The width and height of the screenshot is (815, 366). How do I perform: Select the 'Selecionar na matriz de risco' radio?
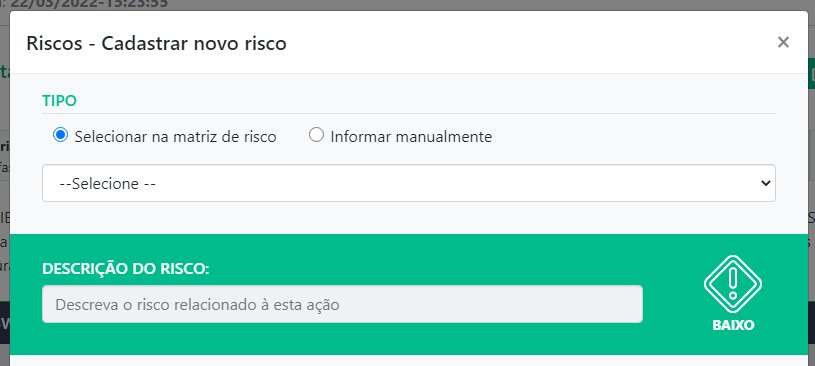click(61, 136)
